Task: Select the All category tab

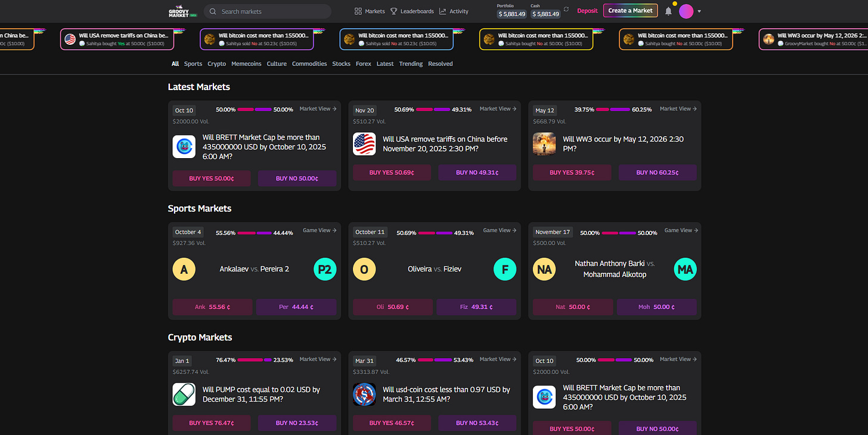Action: click(x=175, y=64)
